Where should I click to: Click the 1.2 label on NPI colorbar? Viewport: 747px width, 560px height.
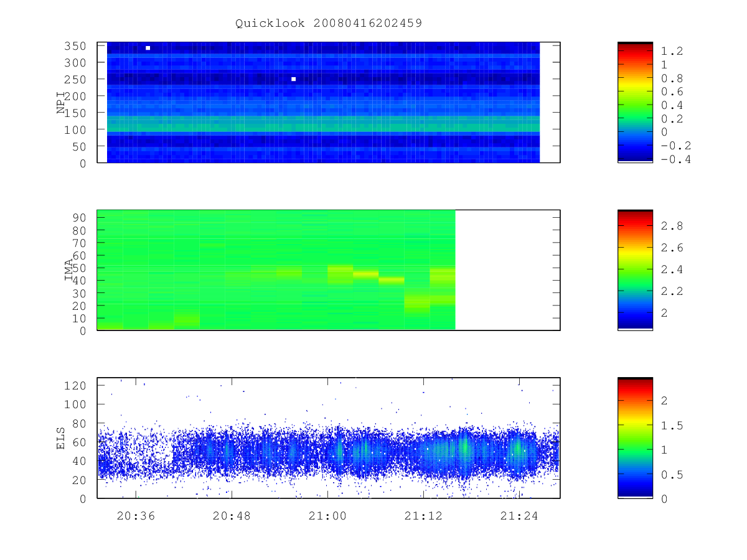(x=672, y=51)
